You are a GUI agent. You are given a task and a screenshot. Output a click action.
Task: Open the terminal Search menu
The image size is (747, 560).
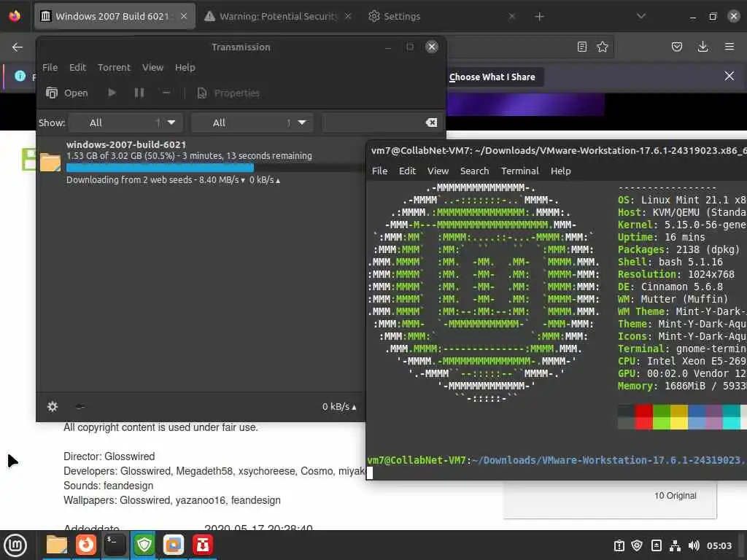474,171
